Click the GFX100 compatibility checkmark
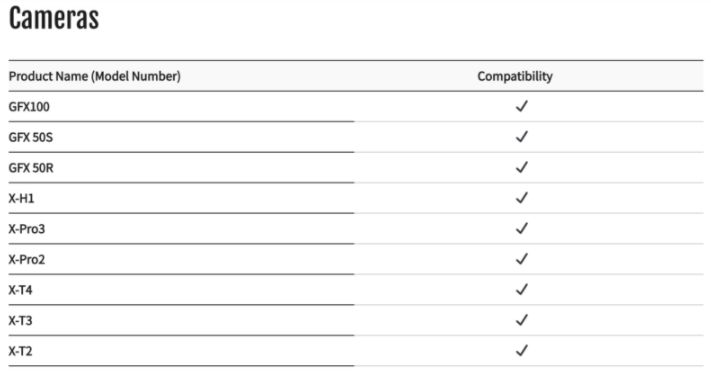The height and width of the screenshot is (380, 711). [x=522, y=106]
